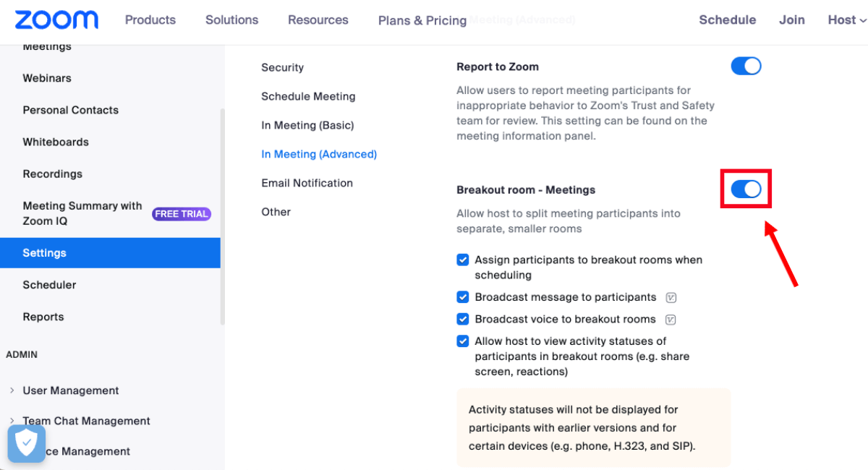Toggle the Report to Zoom switch
The image size is (868, 470).
click(x=746, y=67)
